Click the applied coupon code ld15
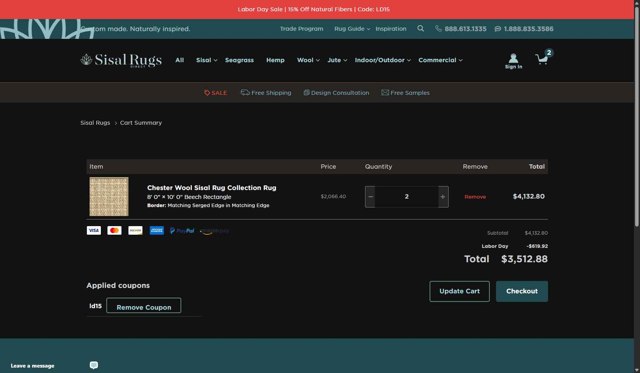The image size is (640, 373). (x=96, y=306)
